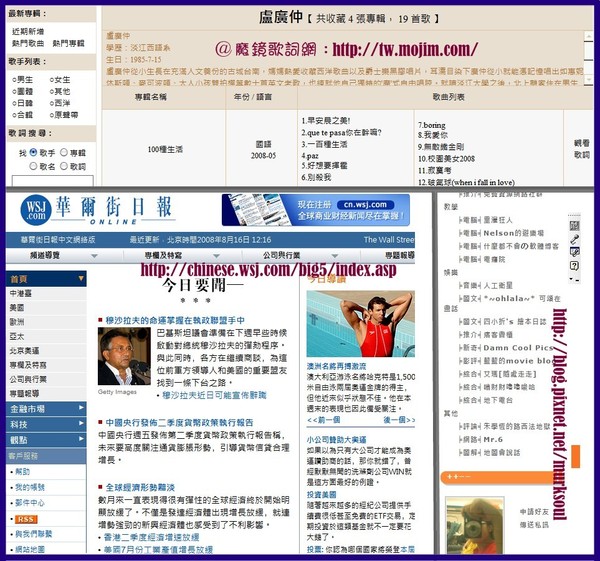
Task: Collapse the 首頁 sidebar section arrow
Action: coord(81,279)
